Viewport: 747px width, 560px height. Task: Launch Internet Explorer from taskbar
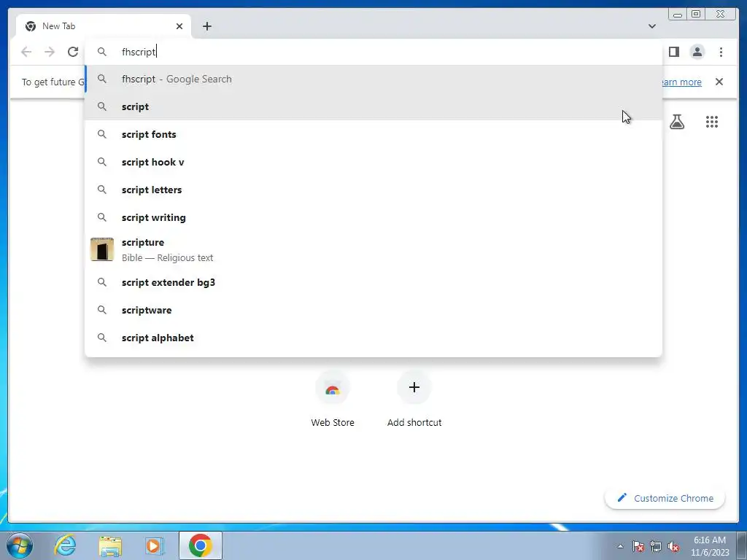pos(65,545)
